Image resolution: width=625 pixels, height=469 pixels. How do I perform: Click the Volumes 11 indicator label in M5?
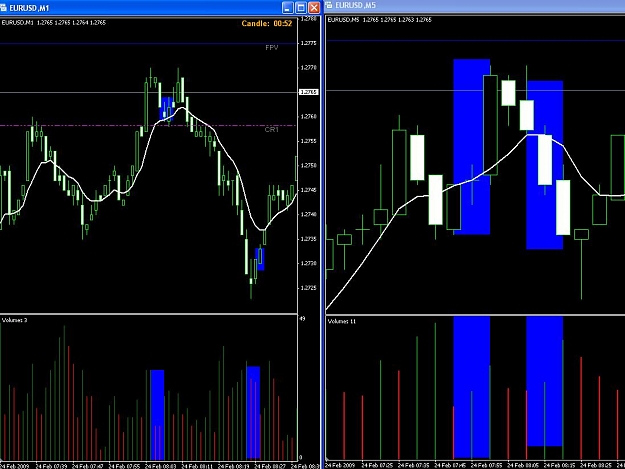[342, 321]
